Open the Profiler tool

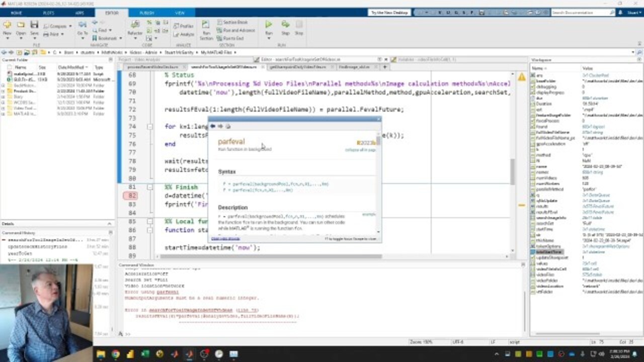(x=184, y=26)
